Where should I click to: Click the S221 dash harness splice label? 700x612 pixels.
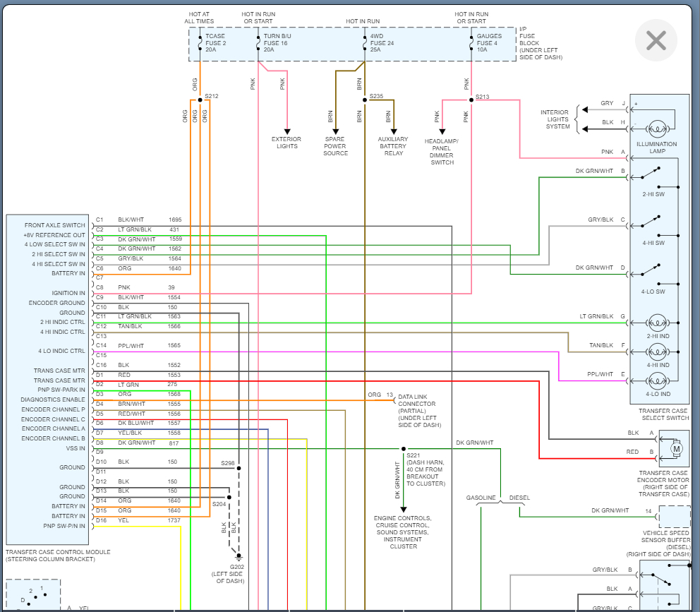426,469
